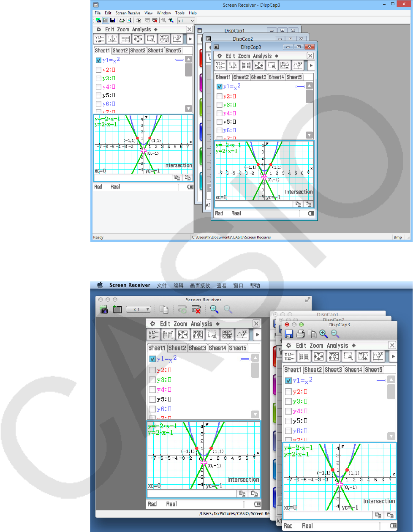
Task: Open 文件 menu in Mac menu bar
Action: (x=162, y=285)
